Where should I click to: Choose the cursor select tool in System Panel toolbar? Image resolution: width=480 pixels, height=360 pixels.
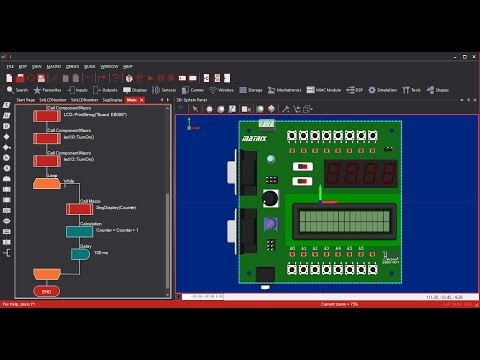coord(195,109)
